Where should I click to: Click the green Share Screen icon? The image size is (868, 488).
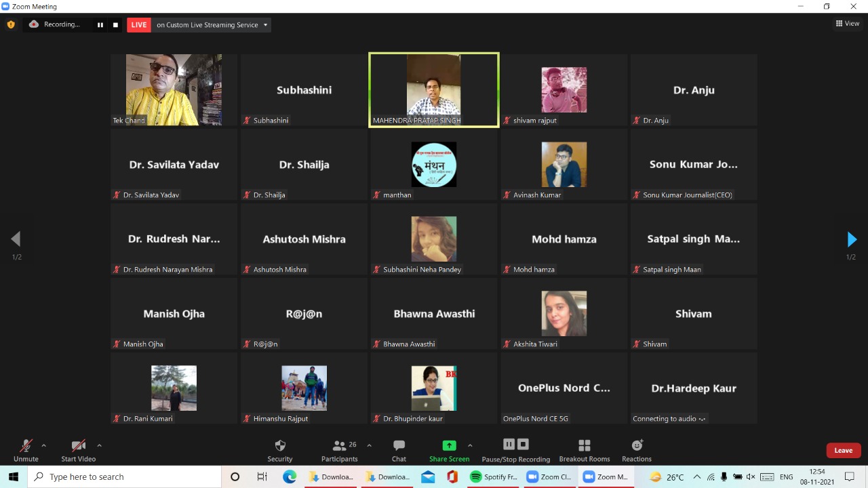point(449,445)
